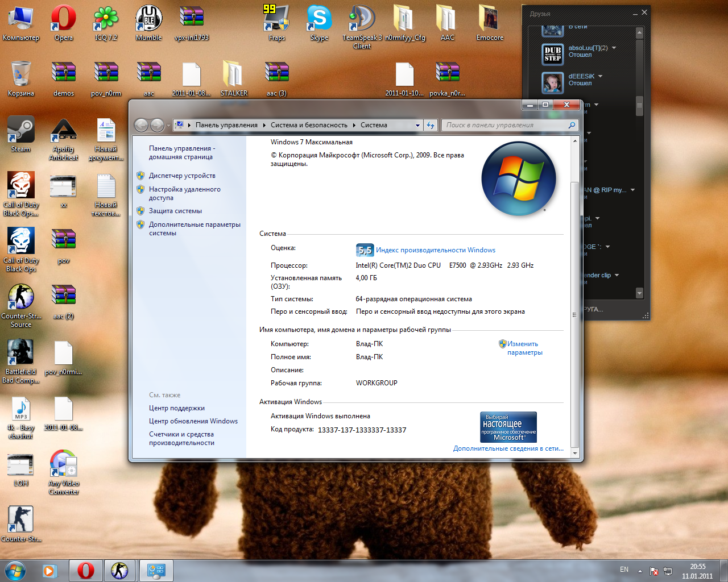Click the System window scrollbar down arrow
728x582 pixels.
[575, 453]
